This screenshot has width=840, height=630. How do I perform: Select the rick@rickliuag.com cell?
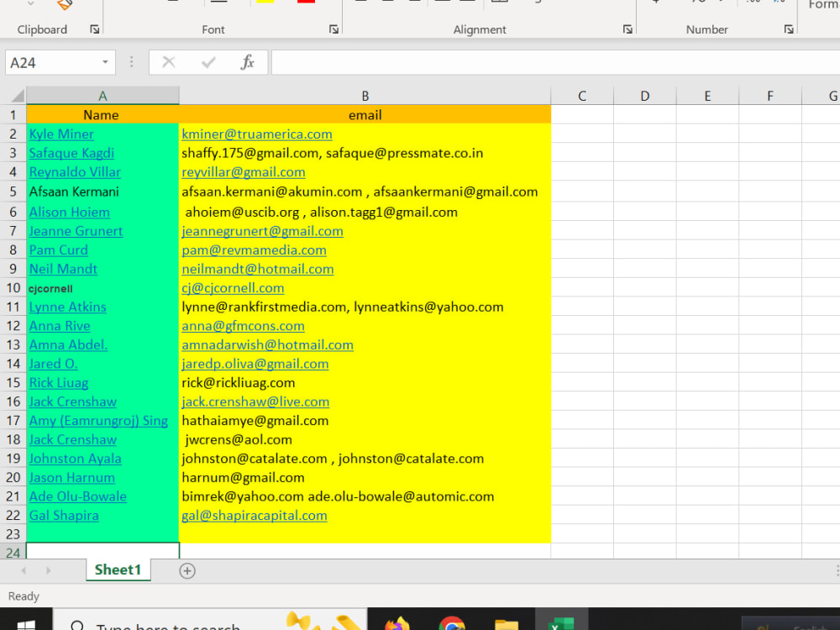click(x=365, y=382)
